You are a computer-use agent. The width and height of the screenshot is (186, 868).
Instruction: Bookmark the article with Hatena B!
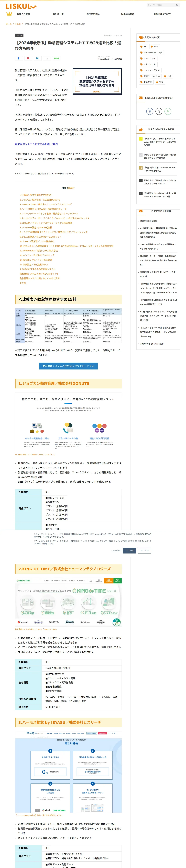tap(38, 58)
